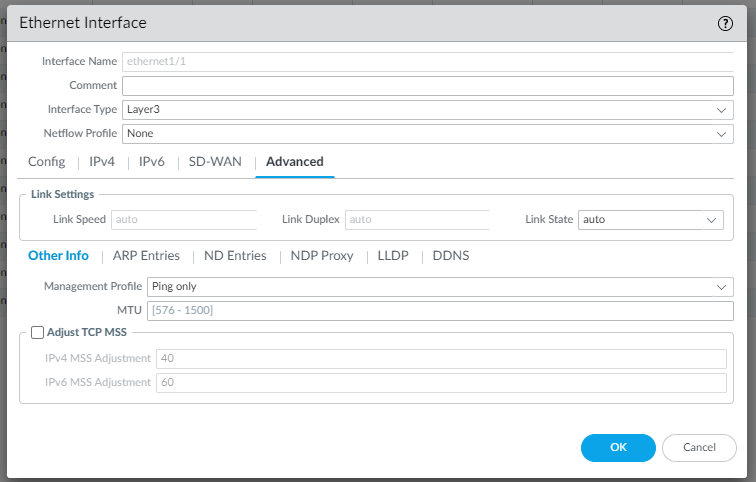Focus the MTU input field
The width and height of the screenshot is (756, 482).
pos(440,311)
